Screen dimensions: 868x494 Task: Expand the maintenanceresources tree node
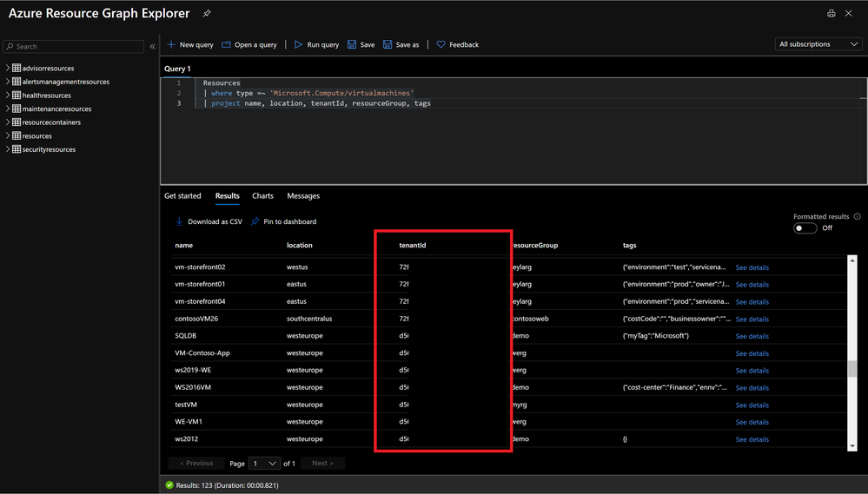tap(8, 109)
